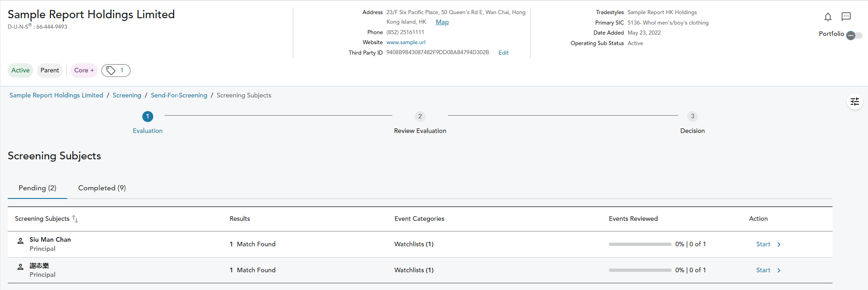Click chevron arrow next to Siu Man Chan's Start
Screen dimensions: 868x290
point(779,244)
